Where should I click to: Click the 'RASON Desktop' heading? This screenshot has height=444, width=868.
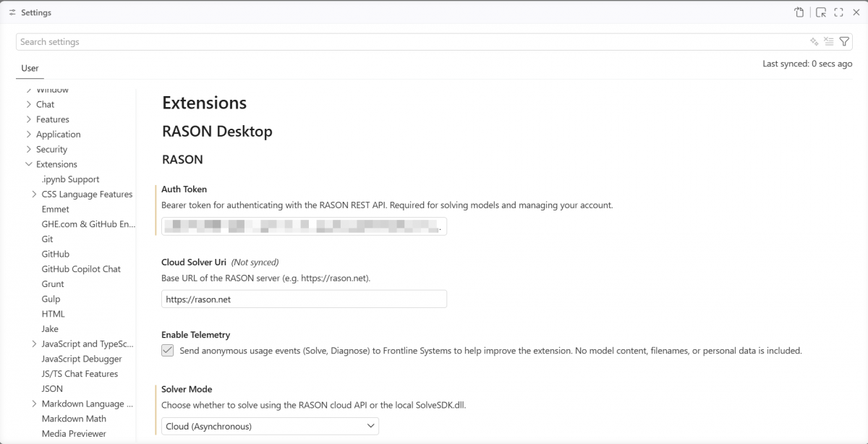click(217, 132)
